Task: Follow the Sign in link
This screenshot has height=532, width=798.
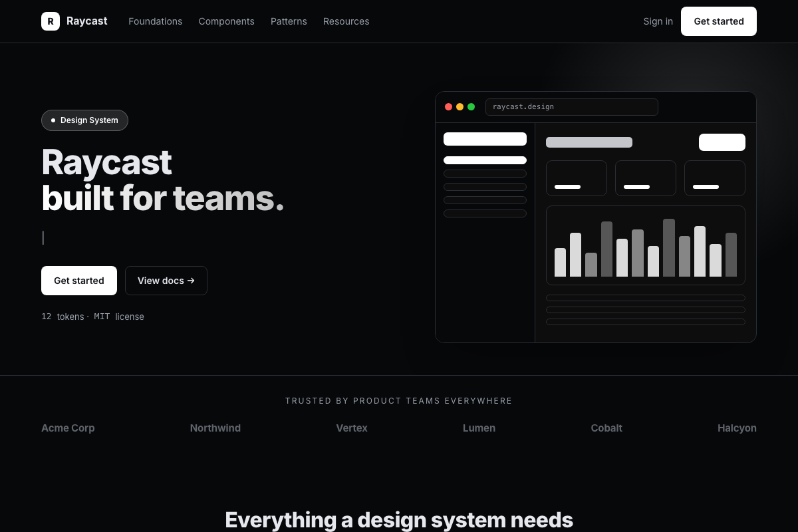Action: [658, 21]
